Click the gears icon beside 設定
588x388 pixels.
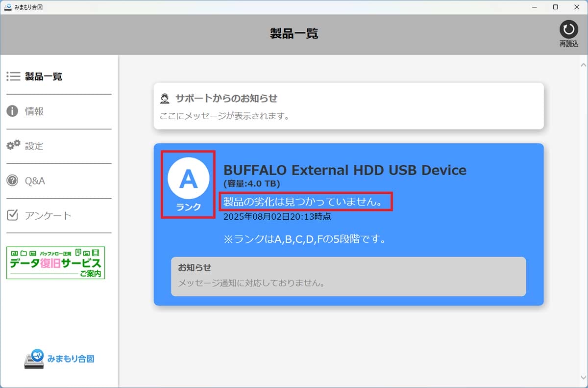click(13, 145)
